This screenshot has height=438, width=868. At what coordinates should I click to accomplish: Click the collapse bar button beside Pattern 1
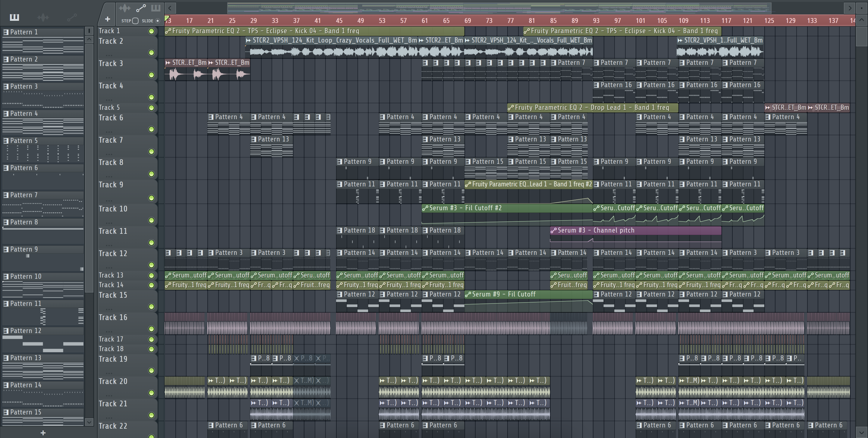point(89,31)
